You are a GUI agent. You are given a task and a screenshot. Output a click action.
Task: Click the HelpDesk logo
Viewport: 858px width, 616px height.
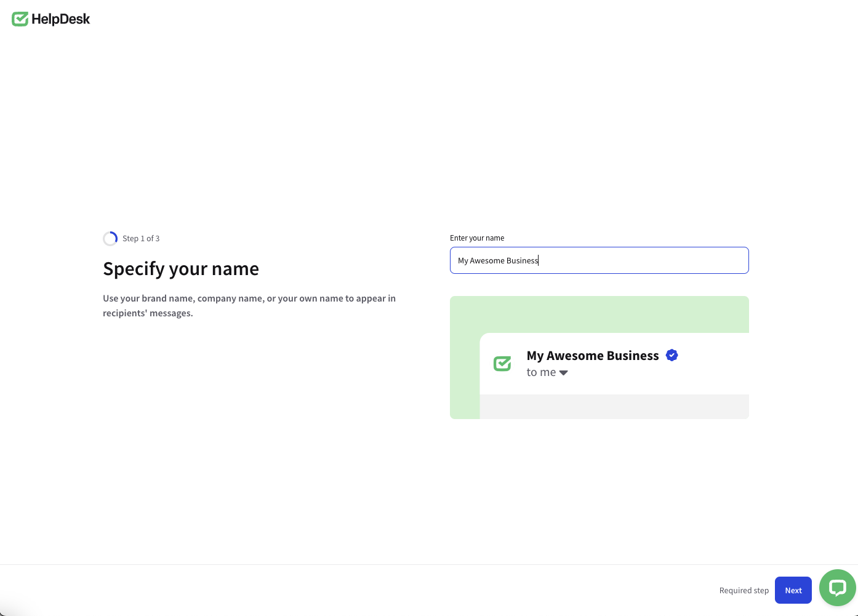point(51,19)
